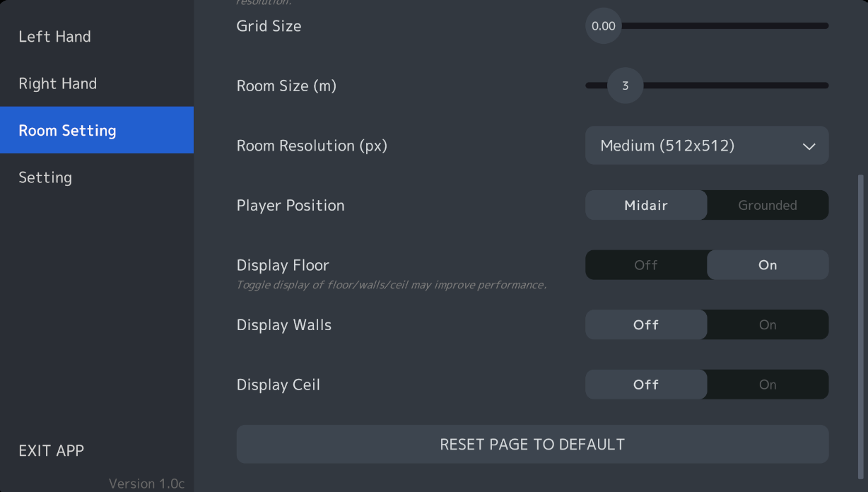868x492 pixels.
Task: Switch Display Walls to On
Action: (768, 324)
